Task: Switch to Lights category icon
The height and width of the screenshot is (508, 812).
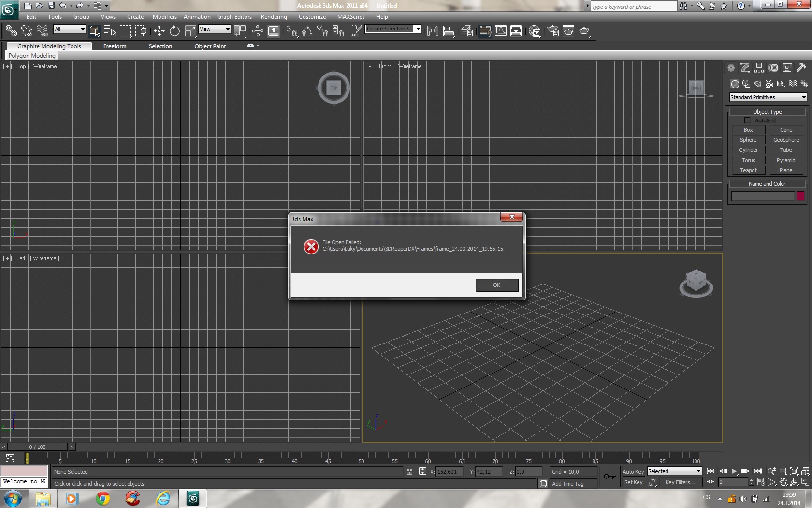Action: click(758, 84)
